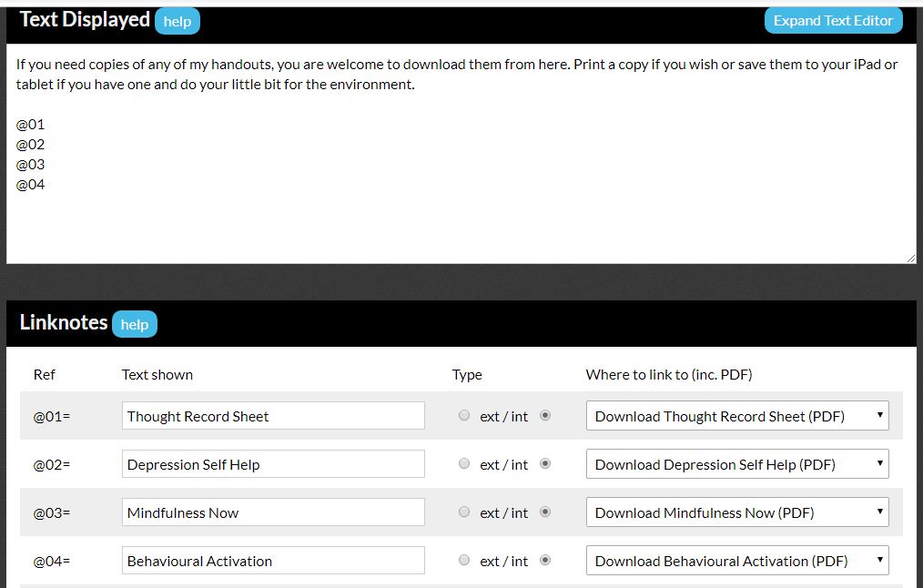Edit the Depression Self Help text field
Viewport: 923px width, 588px height.
273,464
